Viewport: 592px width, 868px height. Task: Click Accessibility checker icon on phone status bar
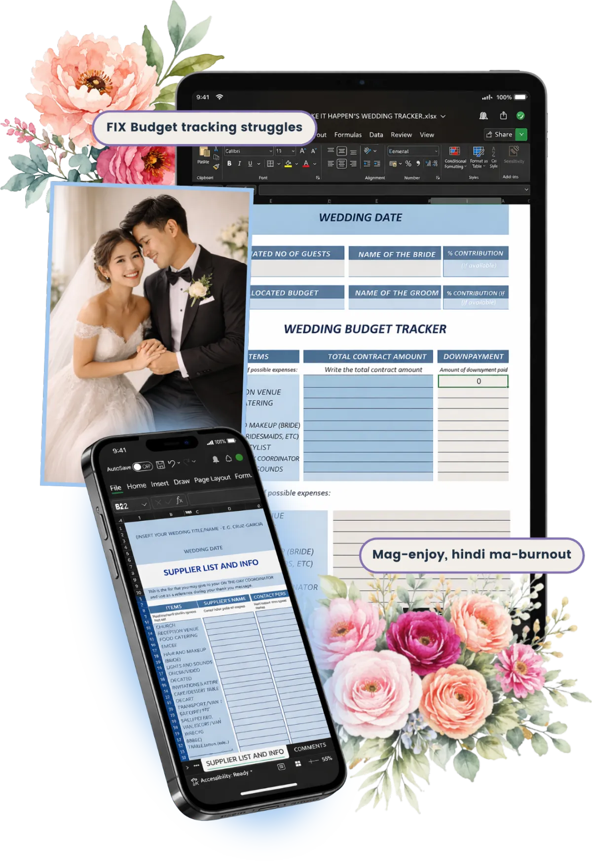pyautogui.click(x=194, y=782)
